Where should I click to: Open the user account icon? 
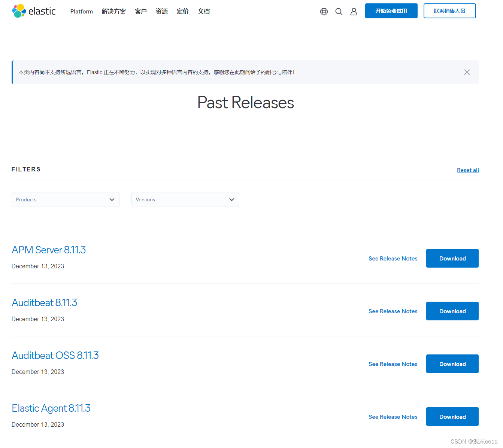point(354,12)
